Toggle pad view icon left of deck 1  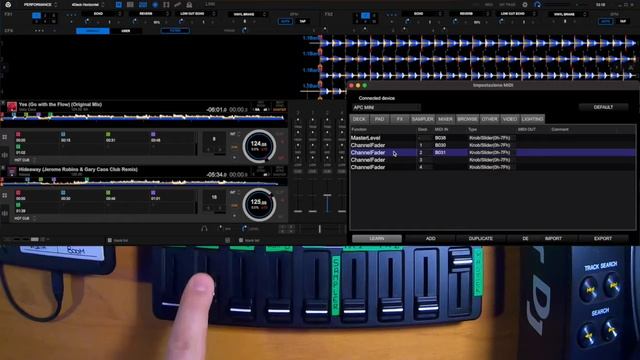coord(4,137)
